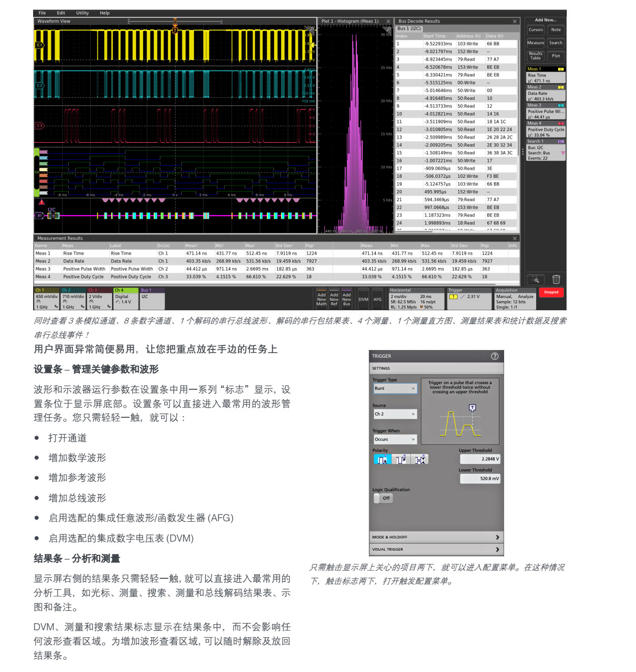Open the Trigger panel help icon
The height and width of the screenshot is (672, 636).
tap(494, 356)
